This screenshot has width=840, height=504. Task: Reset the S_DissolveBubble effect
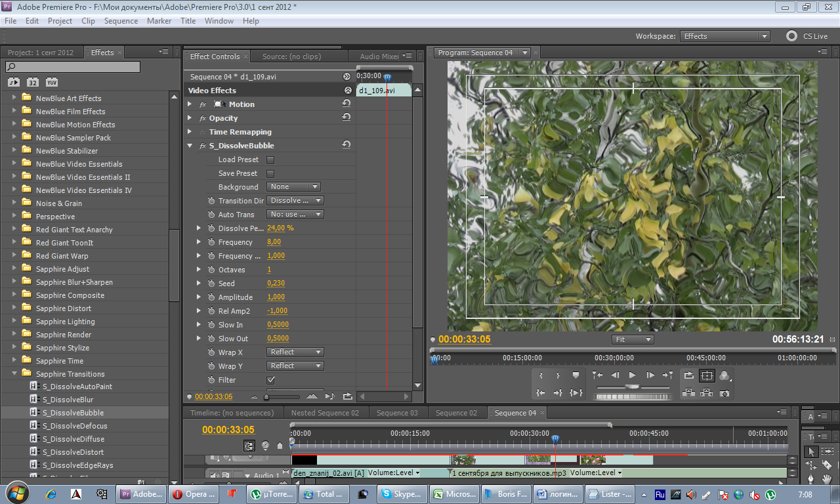(x=346, y=145)
